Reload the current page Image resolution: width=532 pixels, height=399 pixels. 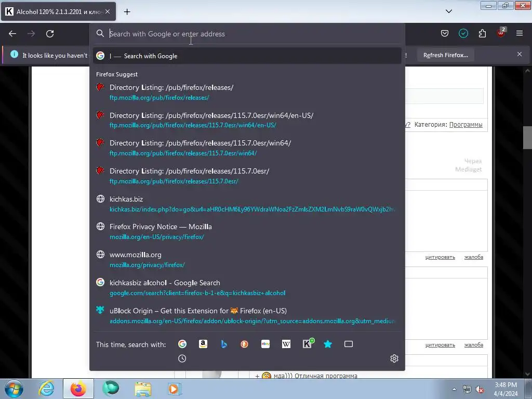click(50, 34)
